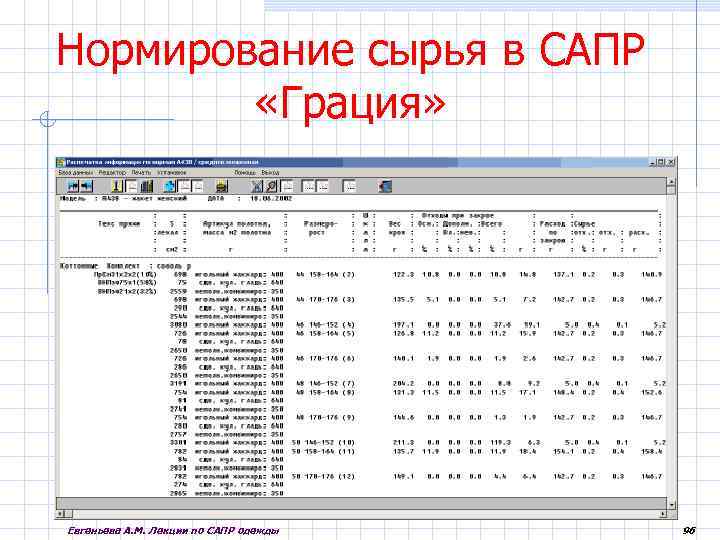The width and height of the screenshot is (720, 540).
Task: Select size row '46 158-164 (5)'
Action: (x=326, y=333)
